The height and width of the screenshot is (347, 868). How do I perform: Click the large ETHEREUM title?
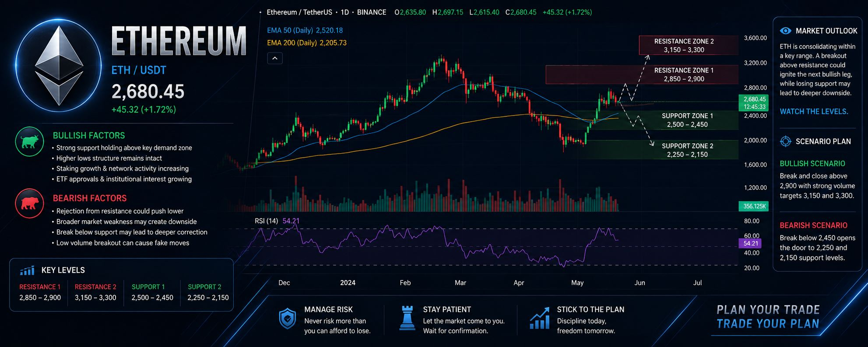click(179, 41)
